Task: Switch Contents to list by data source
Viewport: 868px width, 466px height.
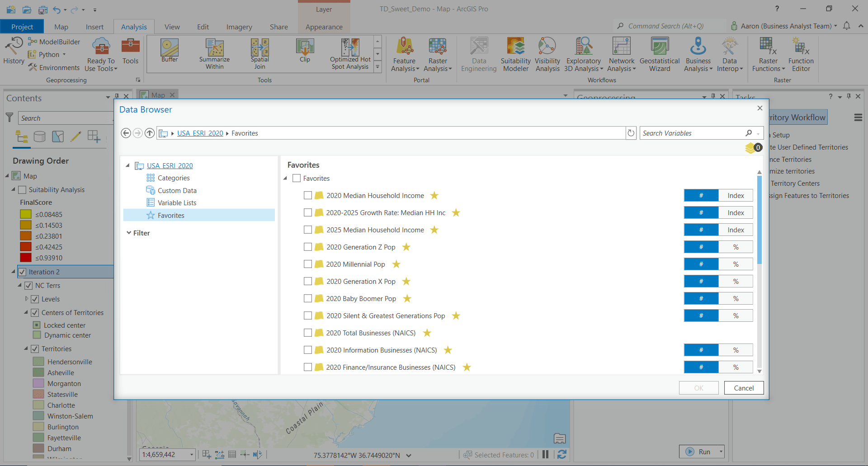Action: coord(40,137)
